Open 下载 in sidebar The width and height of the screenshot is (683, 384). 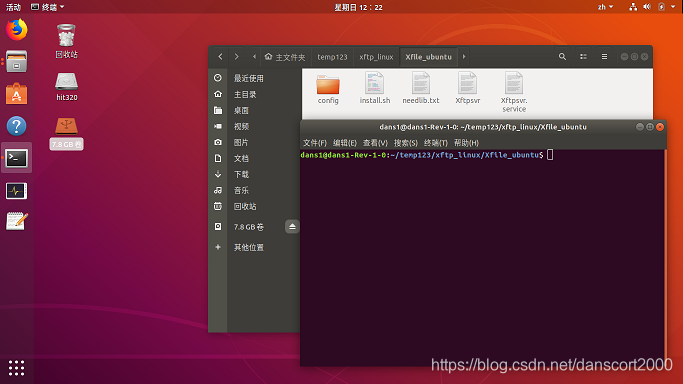255,174
